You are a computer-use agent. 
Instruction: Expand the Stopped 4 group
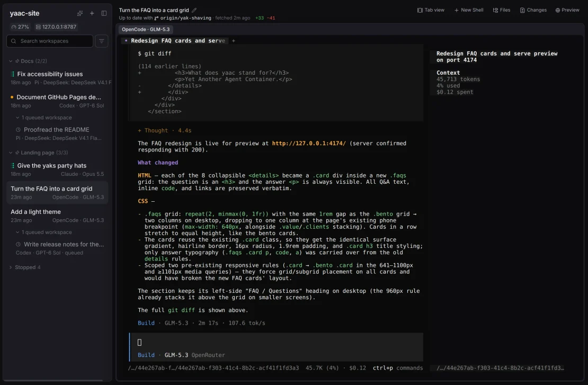(11, 267)
